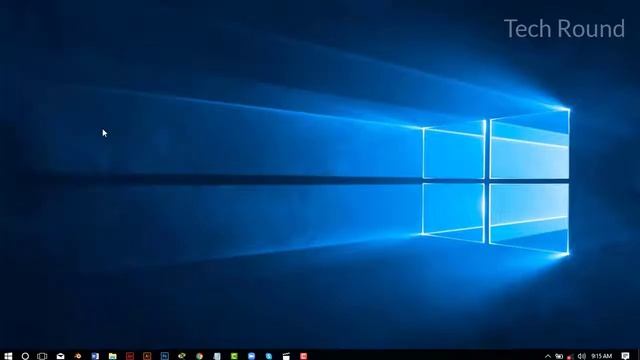This screenshot has width=640, height=360.
Task: Open the NVIDIA eye icon on the taskbar
Action: coord(182,356)
